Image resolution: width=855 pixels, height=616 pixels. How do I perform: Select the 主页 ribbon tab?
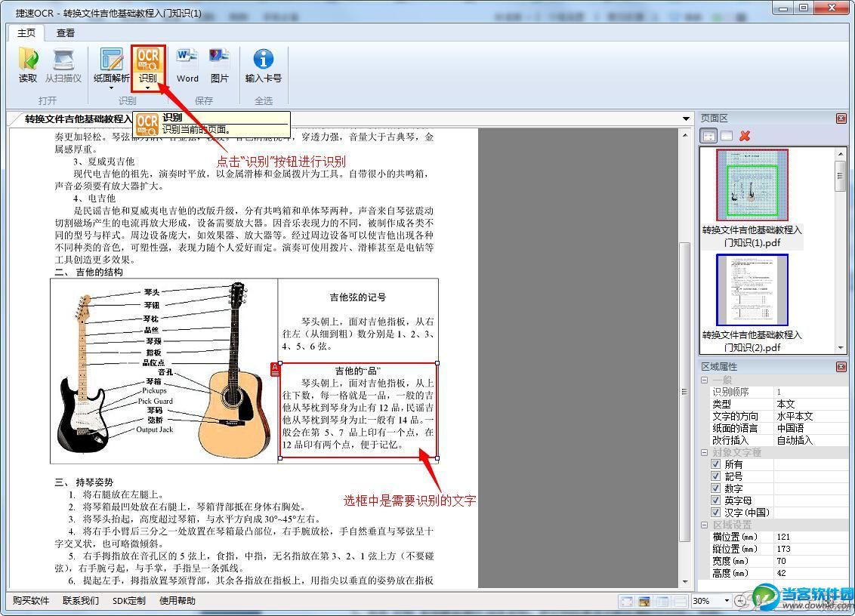pyautogui.click(x=26, y=33)
